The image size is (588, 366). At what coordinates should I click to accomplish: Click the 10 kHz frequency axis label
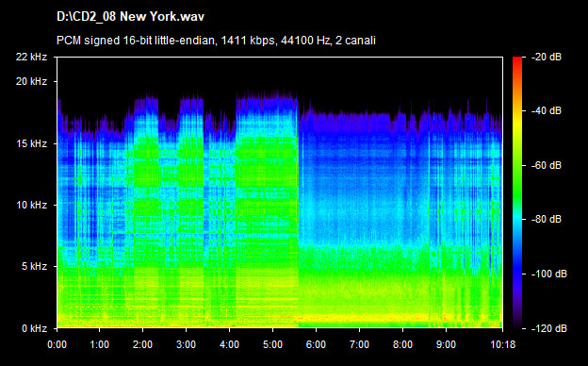(x=31, y=205)
